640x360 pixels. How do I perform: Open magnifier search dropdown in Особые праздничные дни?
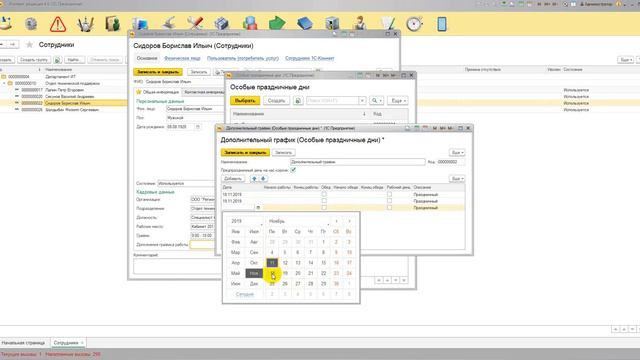pos(376,100)
